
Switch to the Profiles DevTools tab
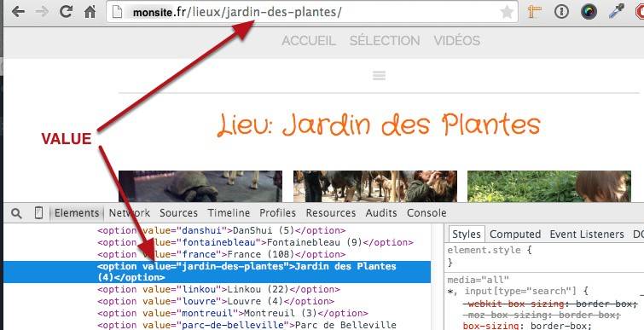[277, 213]
